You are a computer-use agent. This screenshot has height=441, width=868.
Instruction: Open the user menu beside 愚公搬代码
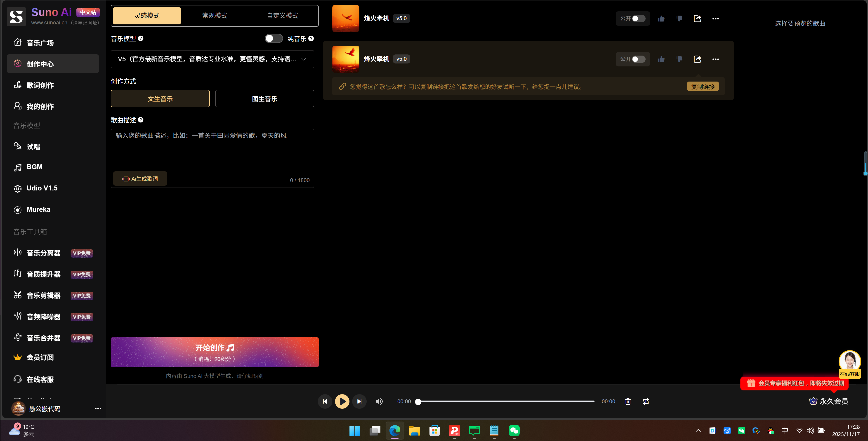[98, 409]
